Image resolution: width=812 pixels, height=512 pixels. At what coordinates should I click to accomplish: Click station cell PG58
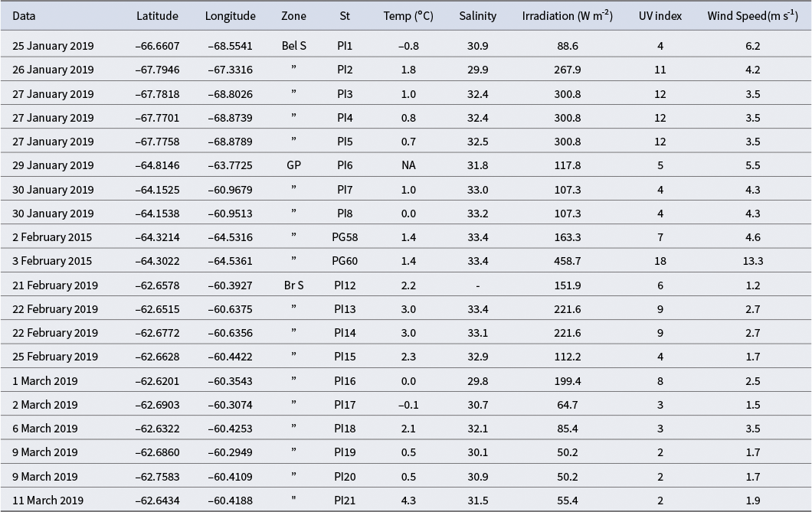(345, 237)
